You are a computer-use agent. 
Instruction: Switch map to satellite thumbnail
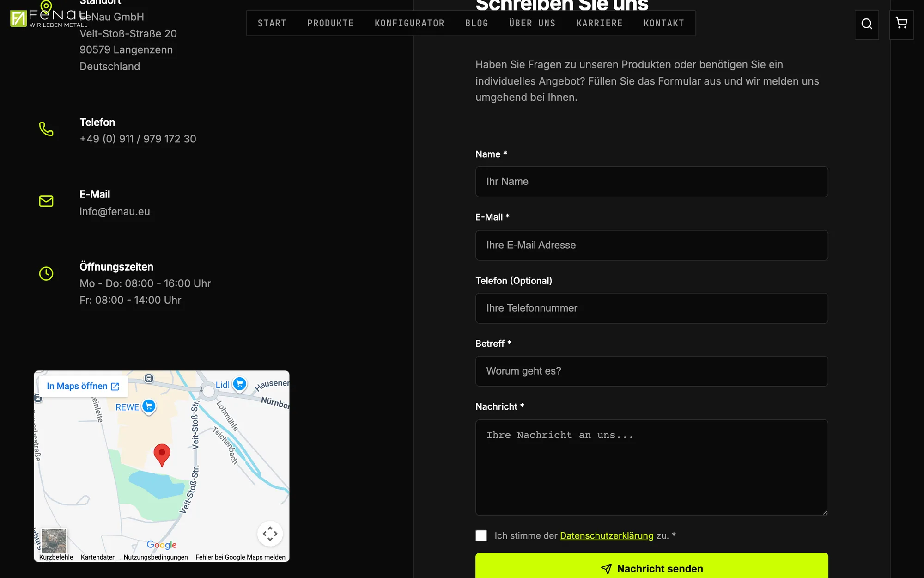[54, 541]
